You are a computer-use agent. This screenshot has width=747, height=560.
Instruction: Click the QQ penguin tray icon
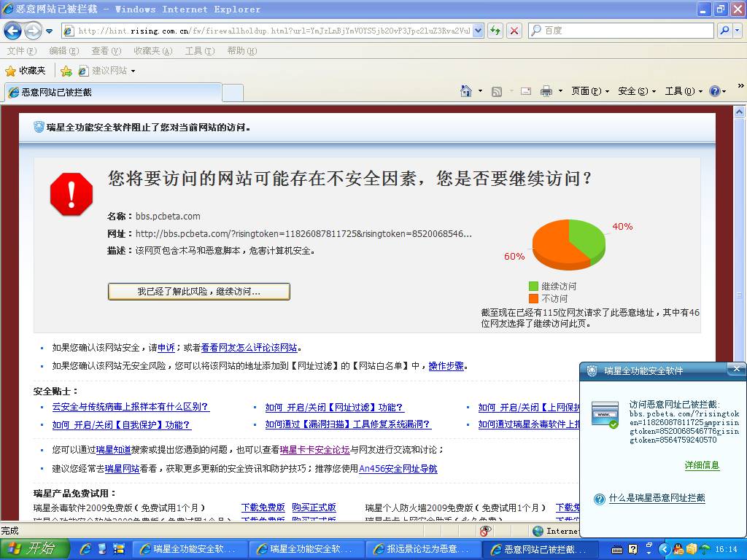pyautogui.click(x=678, y=550)
